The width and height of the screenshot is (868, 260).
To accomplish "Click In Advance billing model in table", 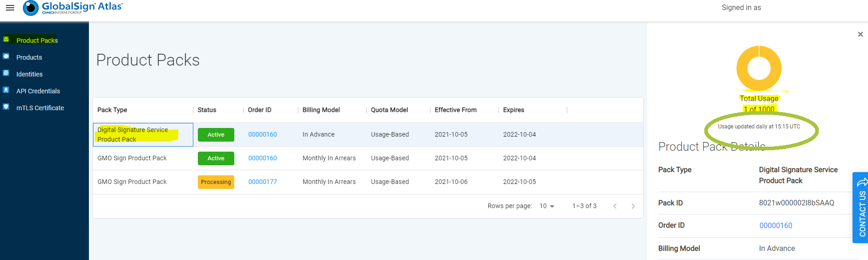I will (x=318, y=134).
